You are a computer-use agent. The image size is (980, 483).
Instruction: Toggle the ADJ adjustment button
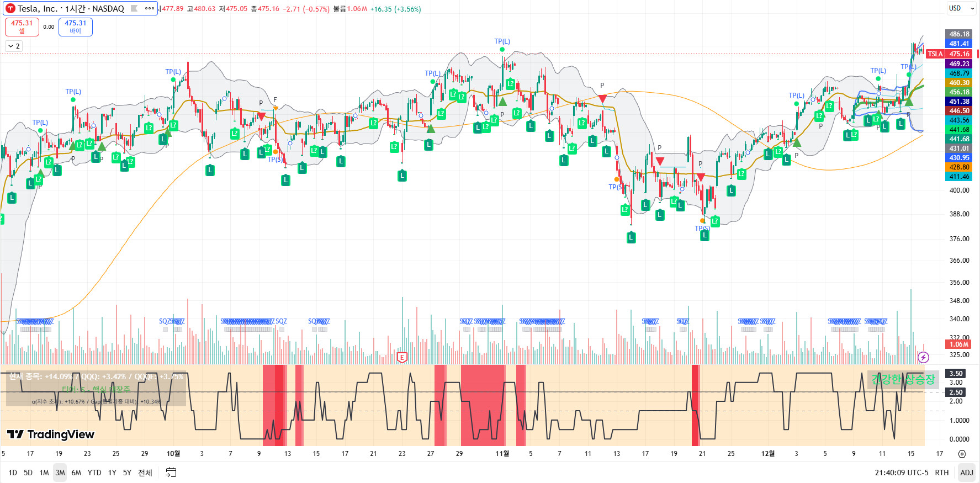(967, 473)
